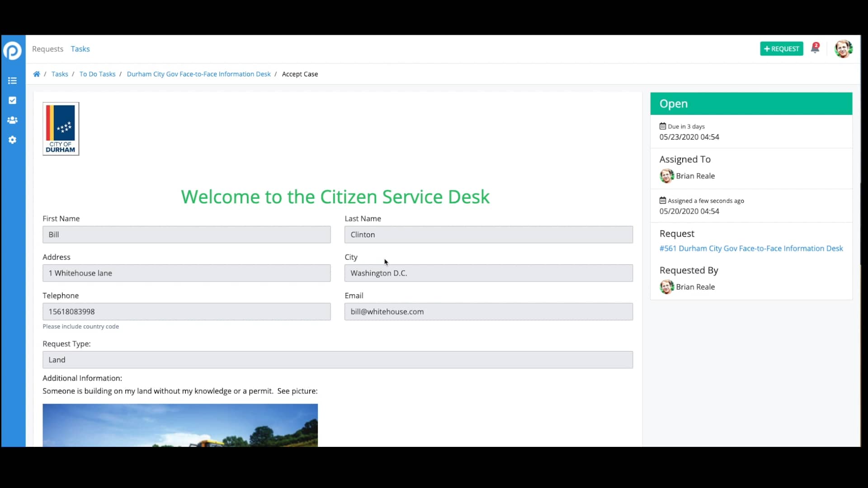Open the attached construction site picture
The image size is (868, 488).
180,425
